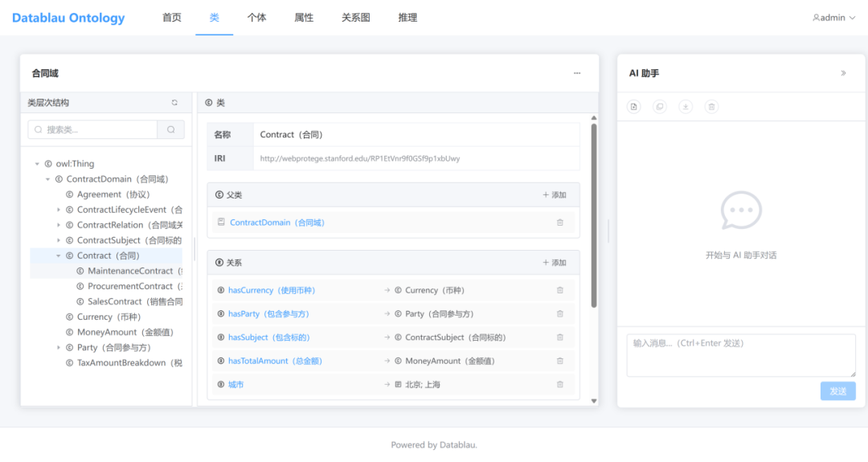The width and height of the screenshot is (868, 462).
Task: Delete the ContractDomain parent class entry
Action: 560,223
